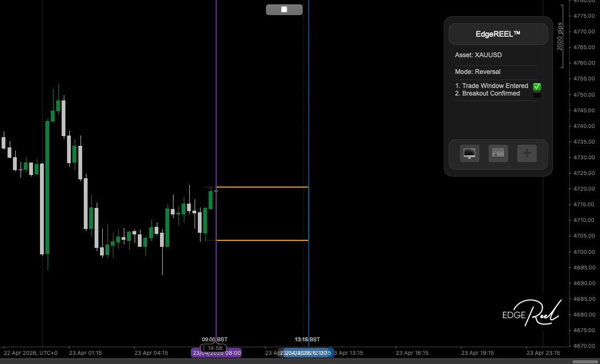Click the 23 Apr 23:15 time axis label
This screenshot has width=600, height=364.
[x=543, y=353]
